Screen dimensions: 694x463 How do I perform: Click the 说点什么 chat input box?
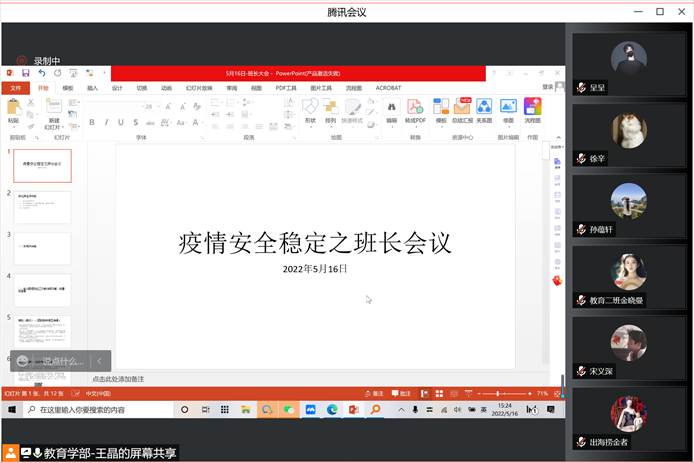tap(62, 361)
